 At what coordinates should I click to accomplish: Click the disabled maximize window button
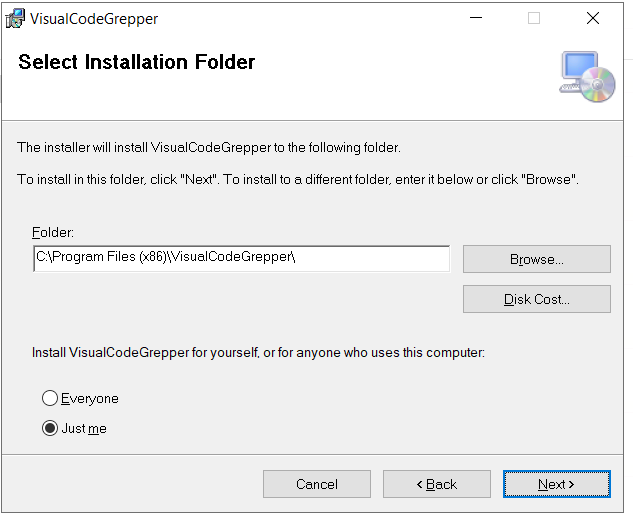(534, 18)
